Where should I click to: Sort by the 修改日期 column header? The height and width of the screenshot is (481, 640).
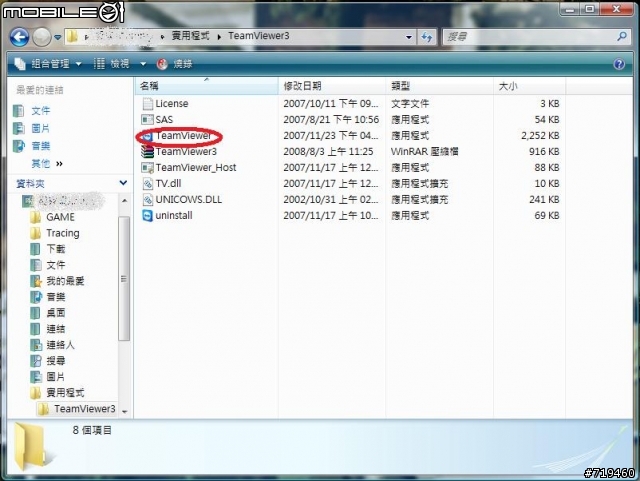tap(332, 86)
